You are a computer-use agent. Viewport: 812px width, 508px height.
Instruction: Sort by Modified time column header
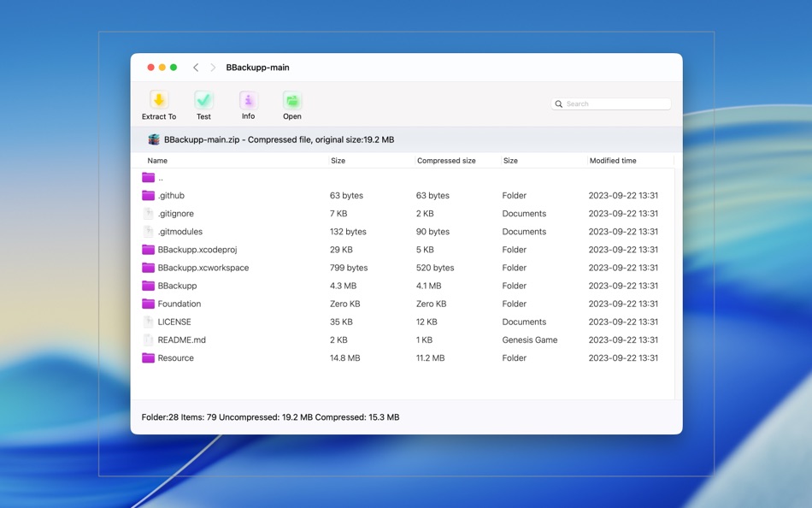tap(613, 161)
